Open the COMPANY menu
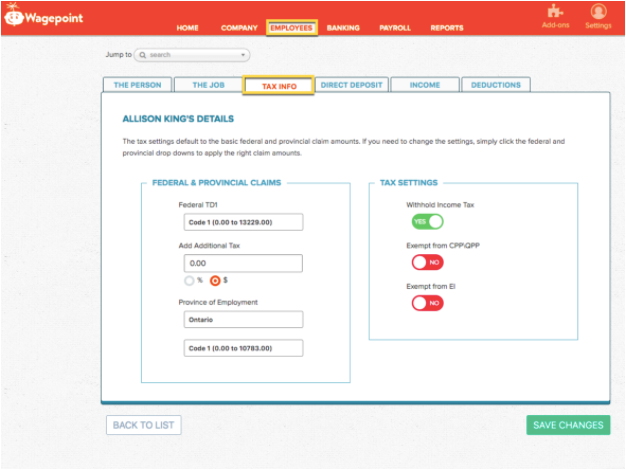 [x=239, y=28]
